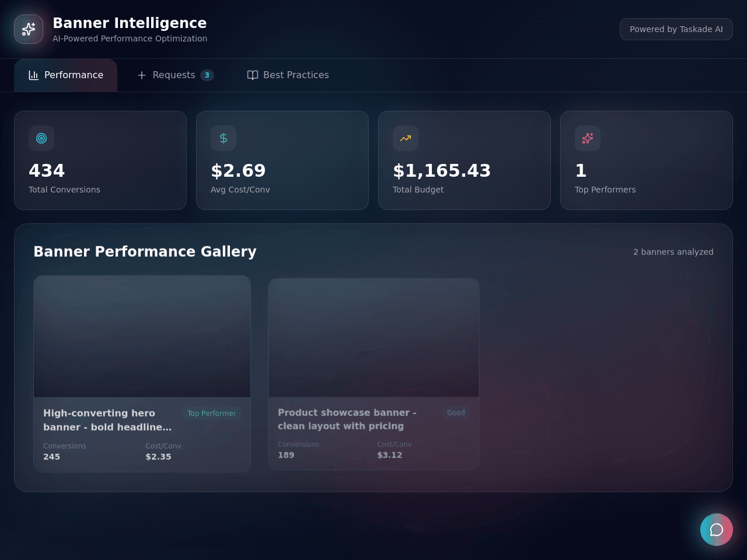The width and height of the screenshot is (747, 560).
Task: Click the open book icon for Best Practices
Action: click(x=253, y=75)
